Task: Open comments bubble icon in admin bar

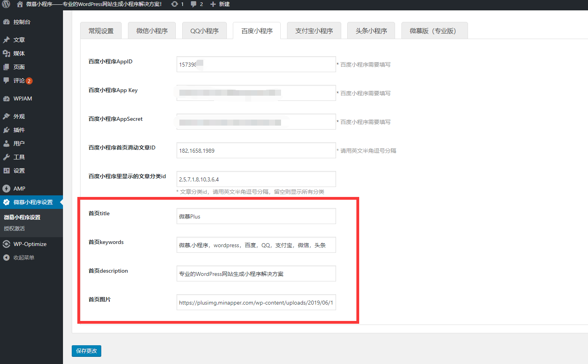Action: click(194, 4)
